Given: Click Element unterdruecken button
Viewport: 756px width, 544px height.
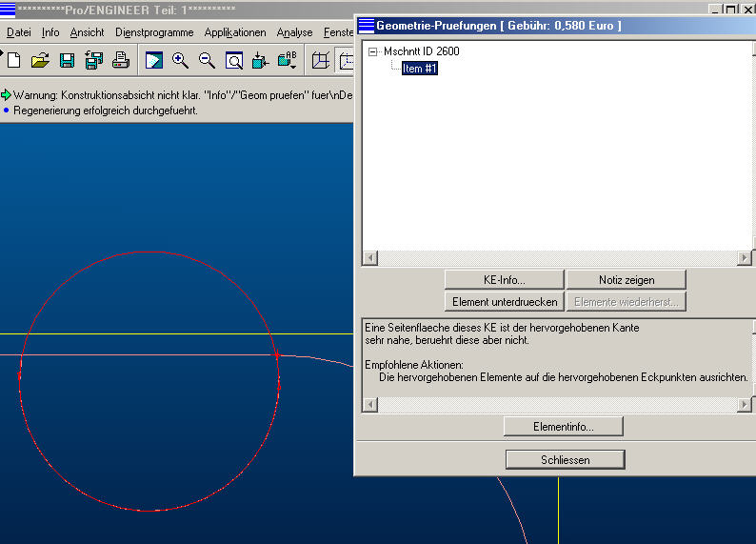Looking at the screenshot, I should click(x=505, y=302).
